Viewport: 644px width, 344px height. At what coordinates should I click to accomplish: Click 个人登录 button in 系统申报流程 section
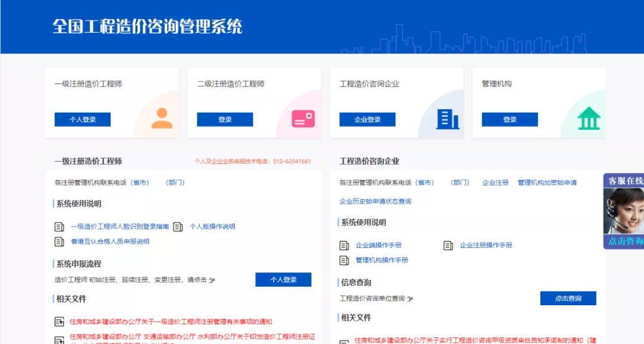[x=283, y=280]
